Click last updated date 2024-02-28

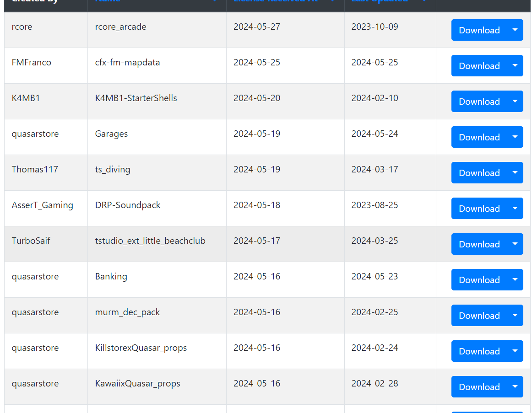[375, 383]
